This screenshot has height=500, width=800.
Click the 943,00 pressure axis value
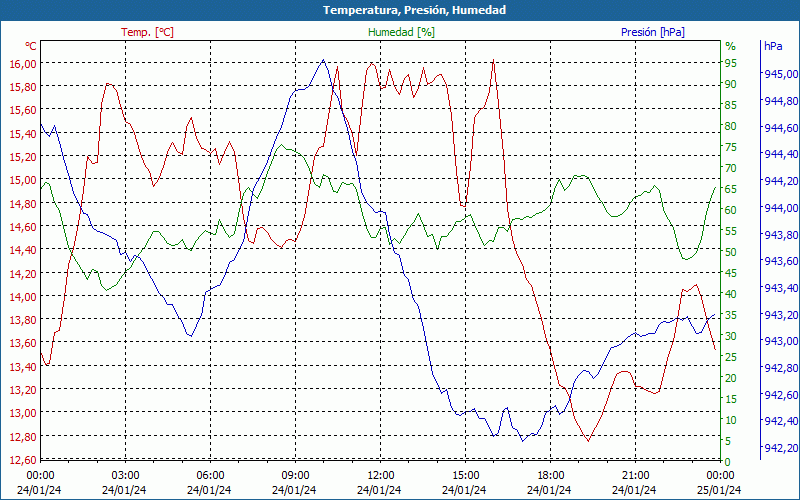[781, 341]
